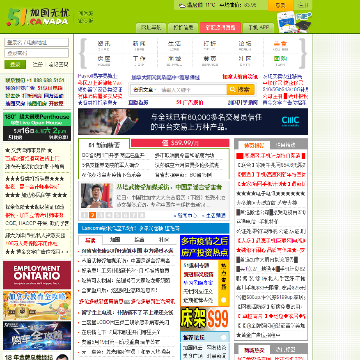360x360 pixels.
Task: Open the 下载 APP header tab
Action: 258,28
